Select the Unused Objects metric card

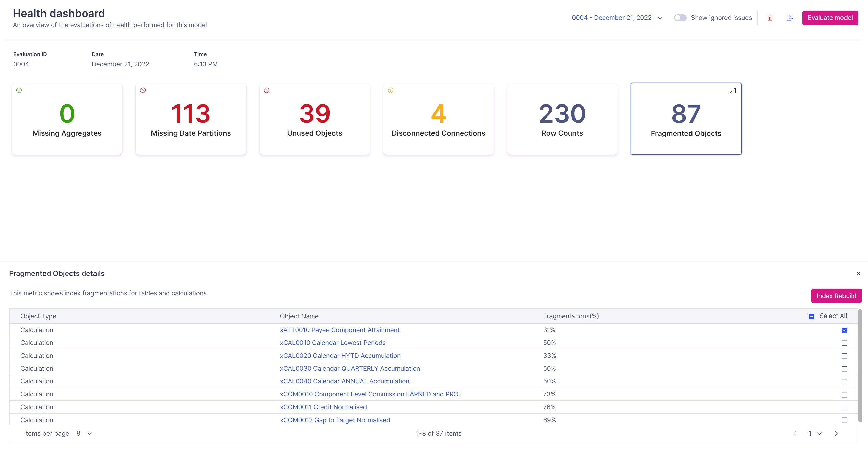[x=314, y=119]
